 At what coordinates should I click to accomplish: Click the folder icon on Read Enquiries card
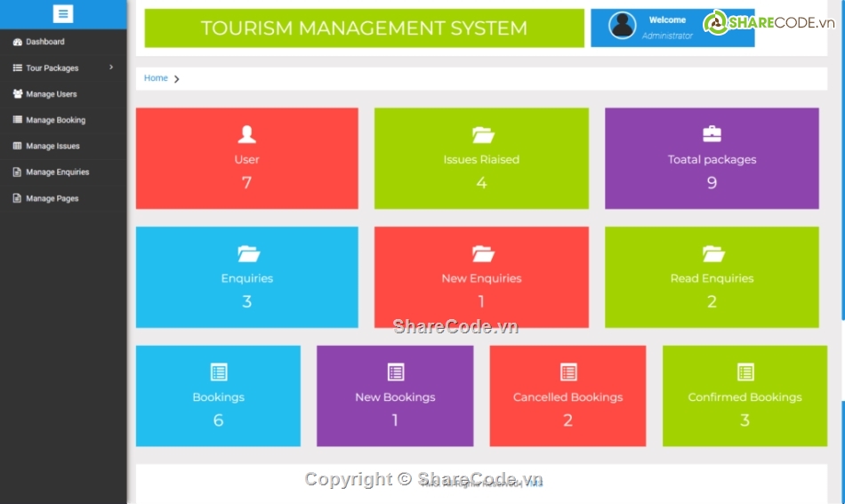(713, 253)
